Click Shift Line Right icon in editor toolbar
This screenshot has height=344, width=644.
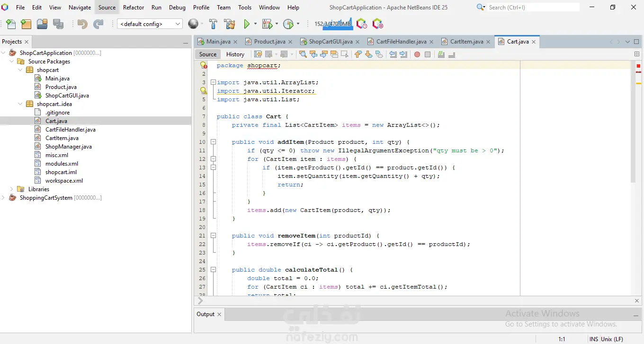[403, 54]
